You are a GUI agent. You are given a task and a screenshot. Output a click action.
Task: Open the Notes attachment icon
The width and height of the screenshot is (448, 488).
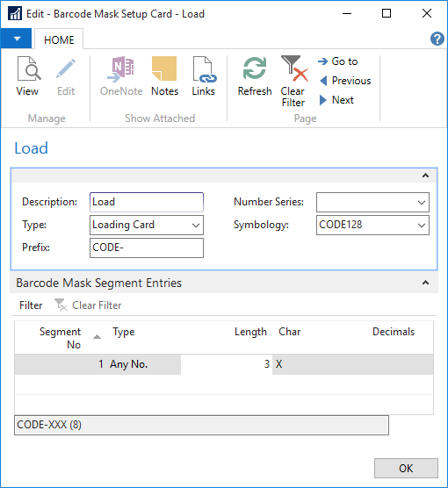(164, 69)
